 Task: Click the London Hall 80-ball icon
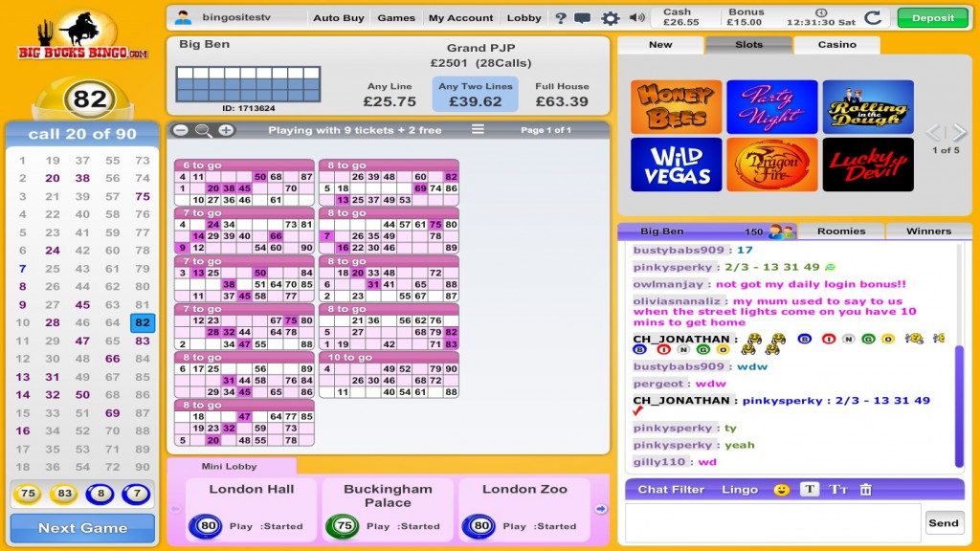pos(208,526)
